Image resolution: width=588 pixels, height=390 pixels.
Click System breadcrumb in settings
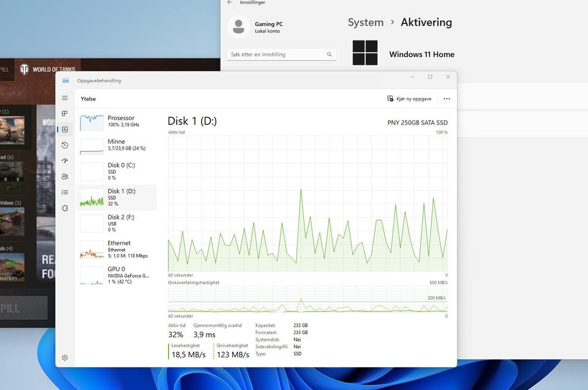[366, 23]
